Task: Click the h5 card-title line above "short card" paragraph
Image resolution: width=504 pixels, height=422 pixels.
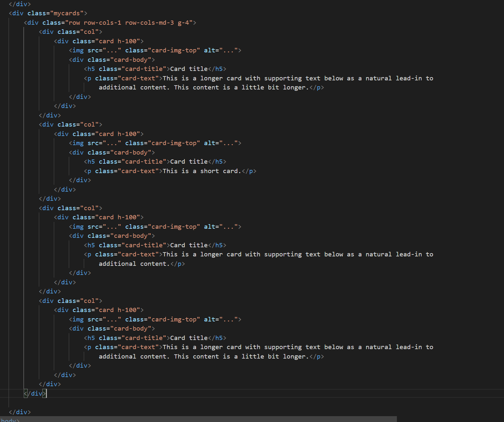Action: (x=155, y=162)
